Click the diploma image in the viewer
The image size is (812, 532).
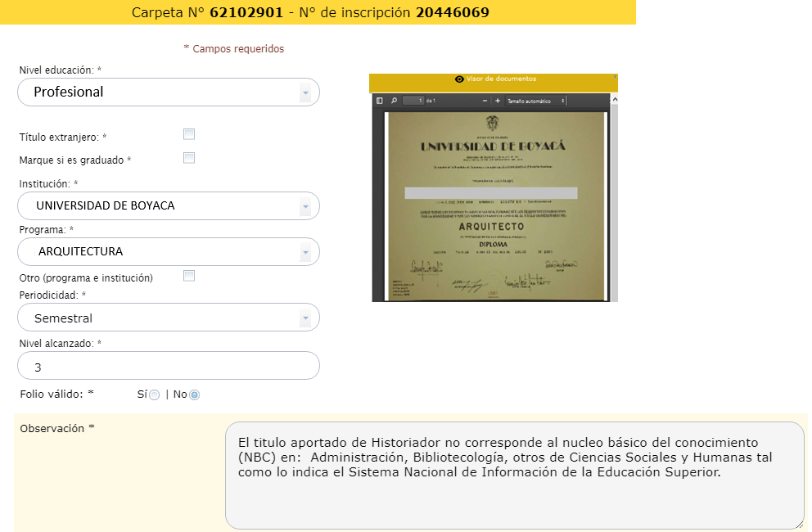(x=494, y=205)
